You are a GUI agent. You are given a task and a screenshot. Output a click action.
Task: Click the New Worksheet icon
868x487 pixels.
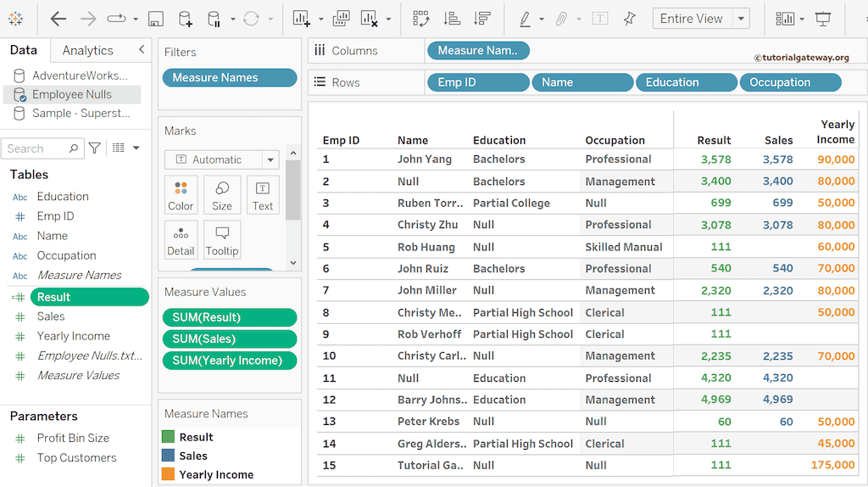click(x=301, y=19)
